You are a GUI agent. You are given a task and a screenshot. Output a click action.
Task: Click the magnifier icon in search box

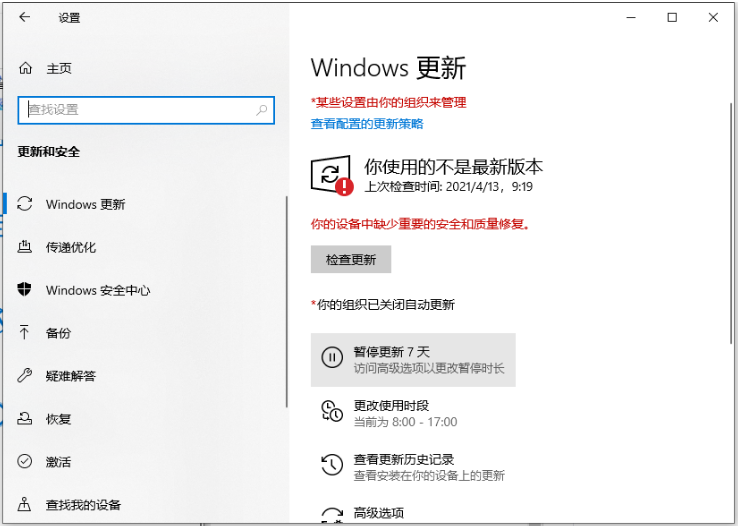point(262,110)
